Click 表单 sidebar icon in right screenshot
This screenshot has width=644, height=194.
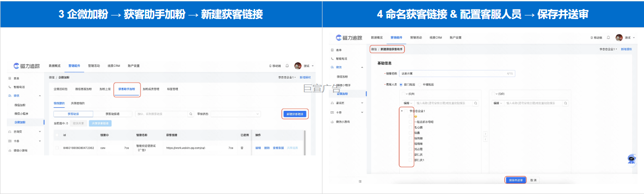point(332,50)
